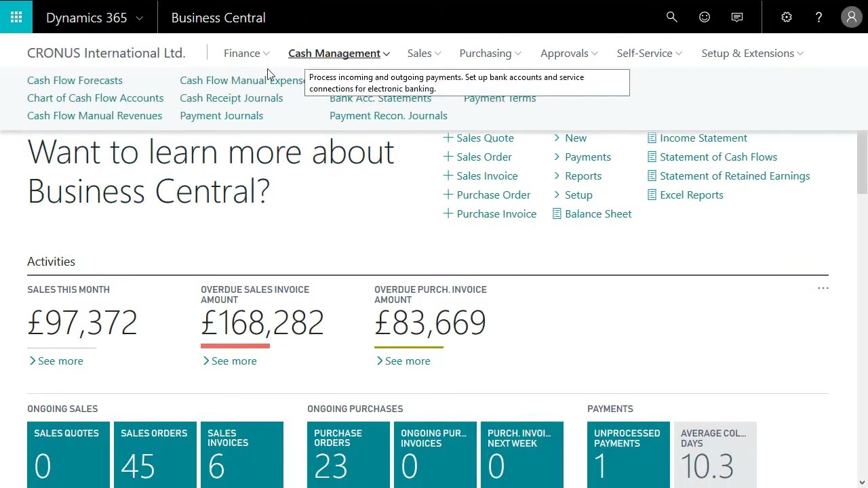The image size is (868, 488).
Task: Click report icon beside Statement of Retained Earnings
Action: [652, 176]
